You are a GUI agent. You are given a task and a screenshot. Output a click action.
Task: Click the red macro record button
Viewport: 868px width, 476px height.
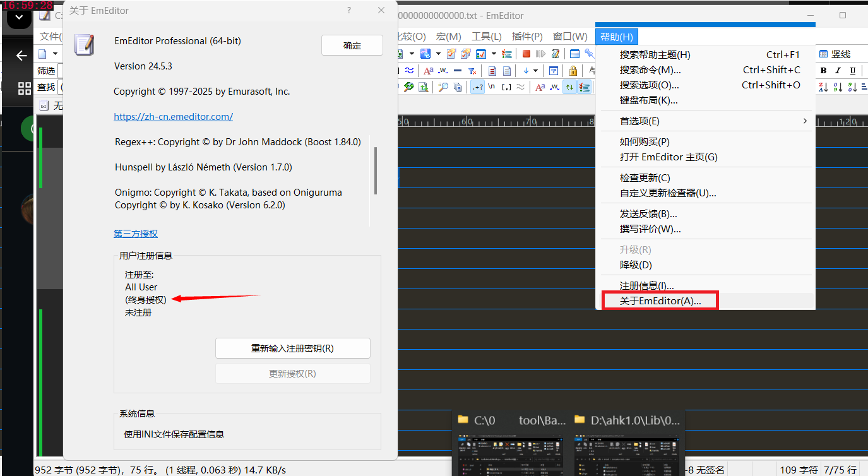(526, 54)
